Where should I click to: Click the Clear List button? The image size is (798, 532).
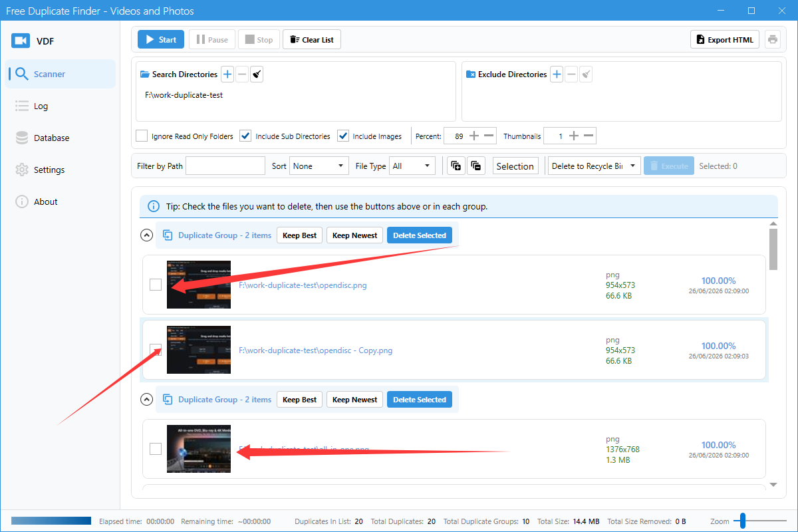pos(312,39)
